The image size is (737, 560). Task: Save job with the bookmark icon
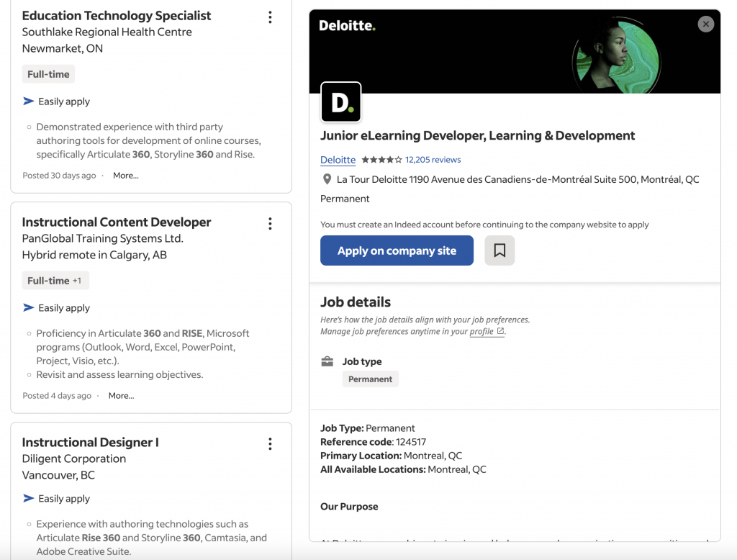coord(499,250)
